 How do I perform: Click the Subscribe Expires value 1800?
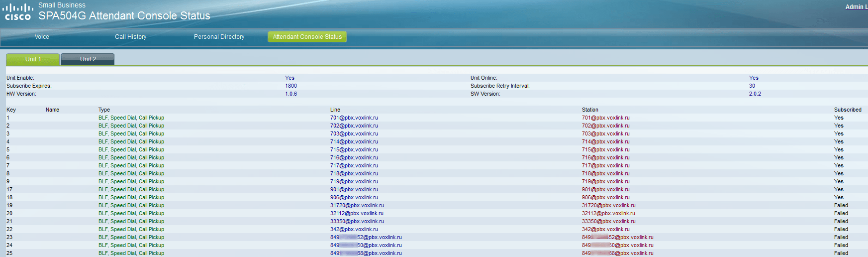291,86
